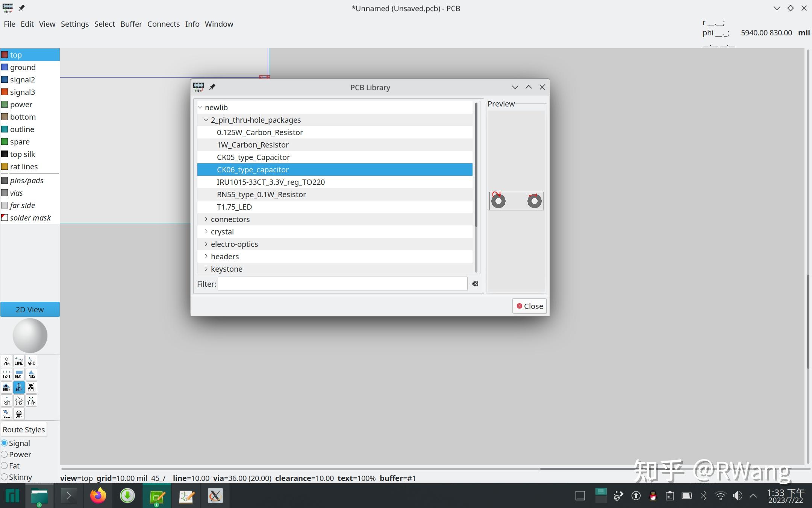
Task: Click the ground layer color swatch
Action: click(5, 67)
